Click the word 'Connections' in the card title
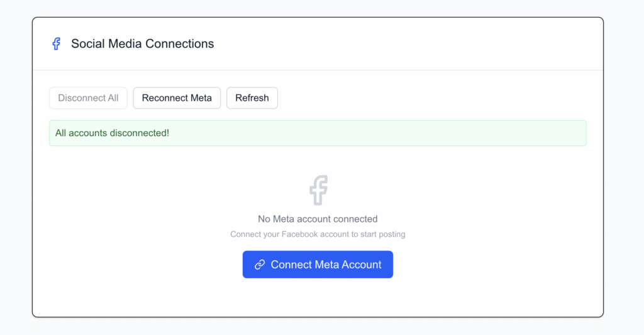Screen dimensions: 644x335 pos(179,44)
